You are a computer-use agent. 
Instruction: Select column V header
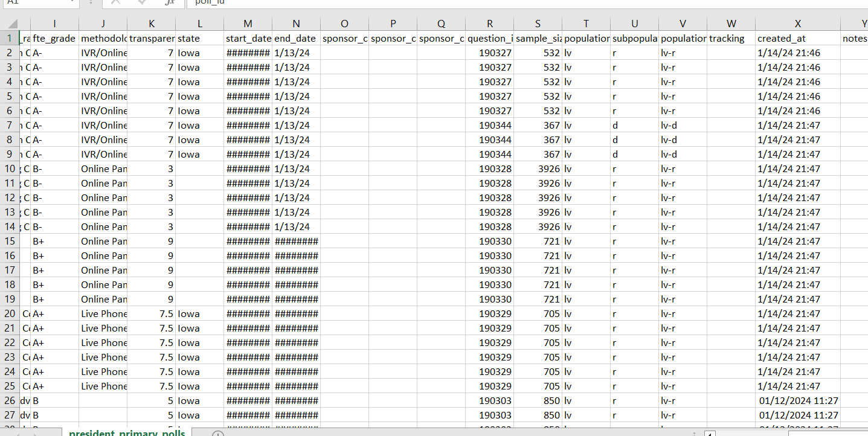683,24
